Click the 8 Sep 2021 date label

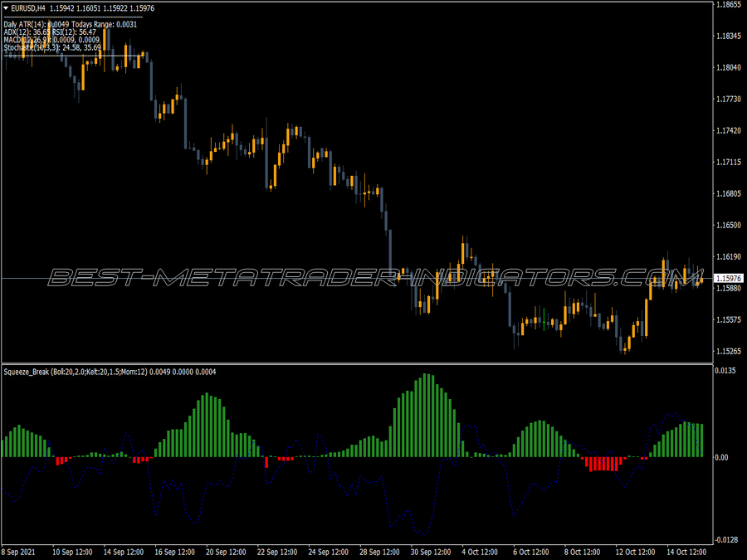tap(18, 552)
